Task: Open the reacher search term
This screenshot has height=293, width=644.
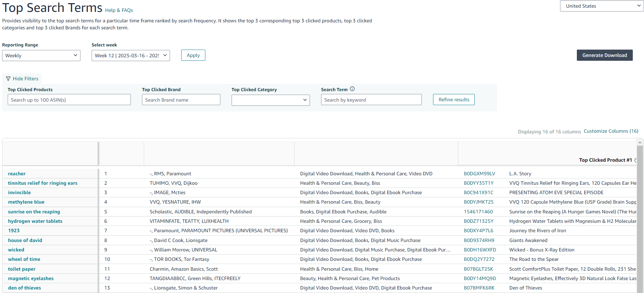Action: (17, 174)
